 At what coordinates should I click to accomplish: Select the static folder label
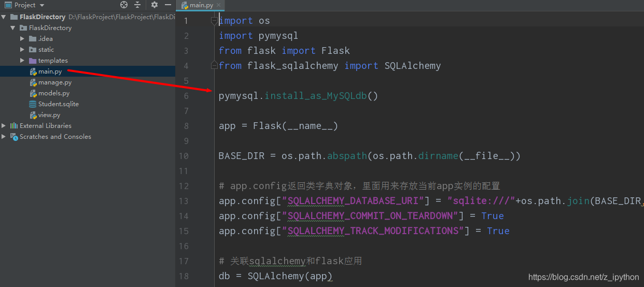46,50
